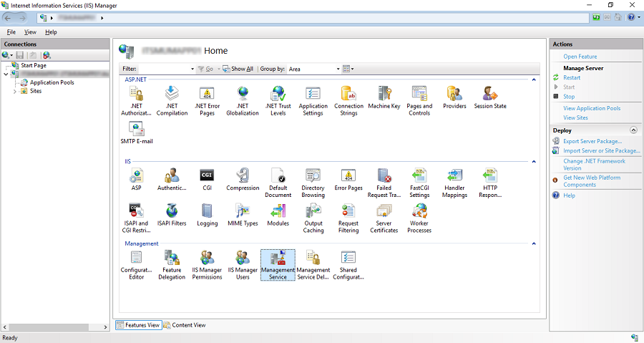Open the View menu
The height and width of the screenshot is (343, 644).
pyautogui.click(x=30, y=32)
